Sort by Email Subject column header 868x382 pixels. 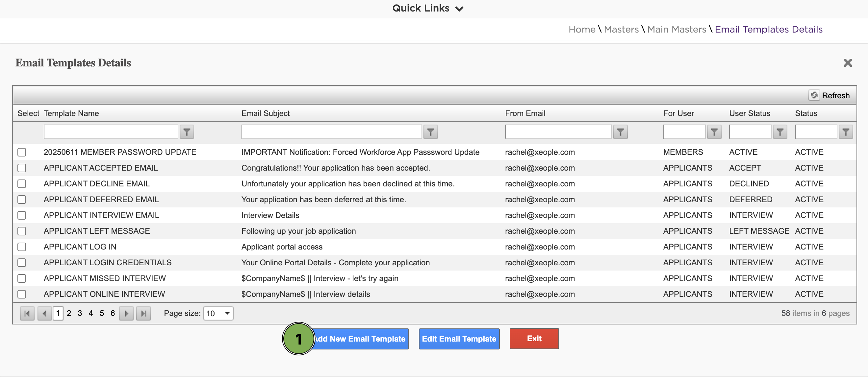pos(266,113)
